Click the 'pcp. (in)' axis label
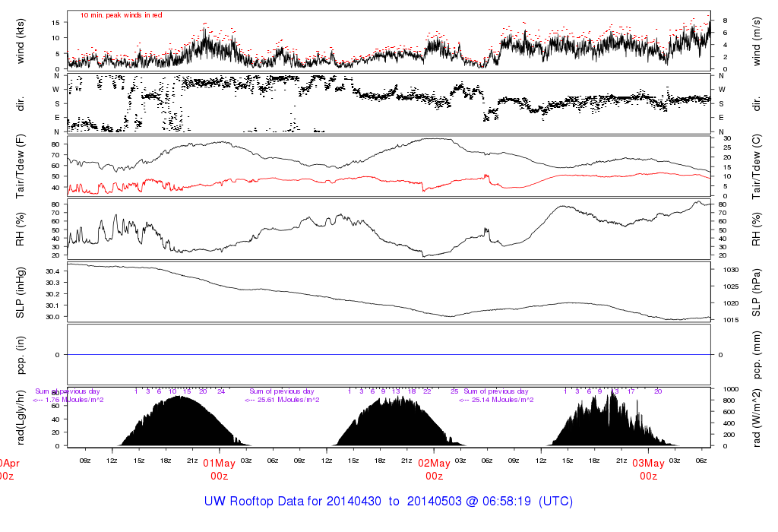The image size is (778, 532). pyautogui.click(x=20, y=355)
